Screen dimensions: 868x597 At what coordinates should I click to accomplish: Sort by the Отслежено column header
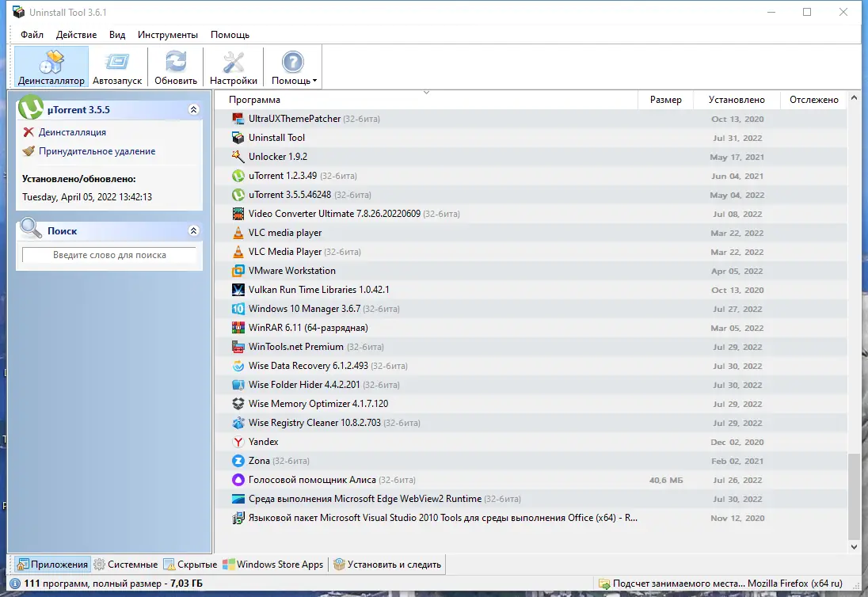[814, 100]
